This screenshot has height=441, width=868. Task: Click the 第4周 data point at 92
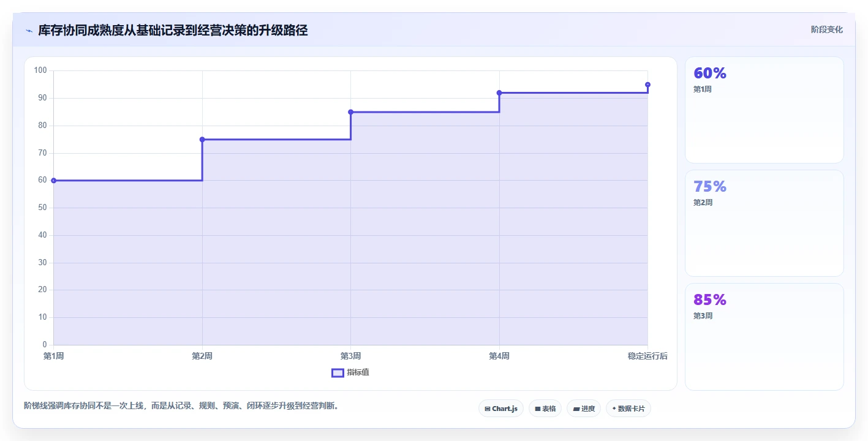coord(499,93)
